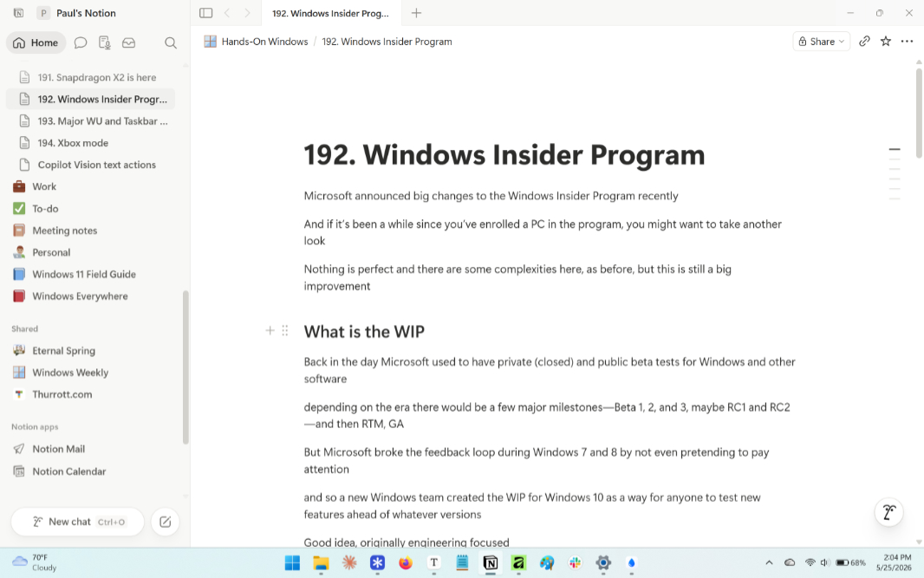924x578 pixels.
Task: Click the page title 192. Windows Insider Program
Action: click(x=504, y=155)
